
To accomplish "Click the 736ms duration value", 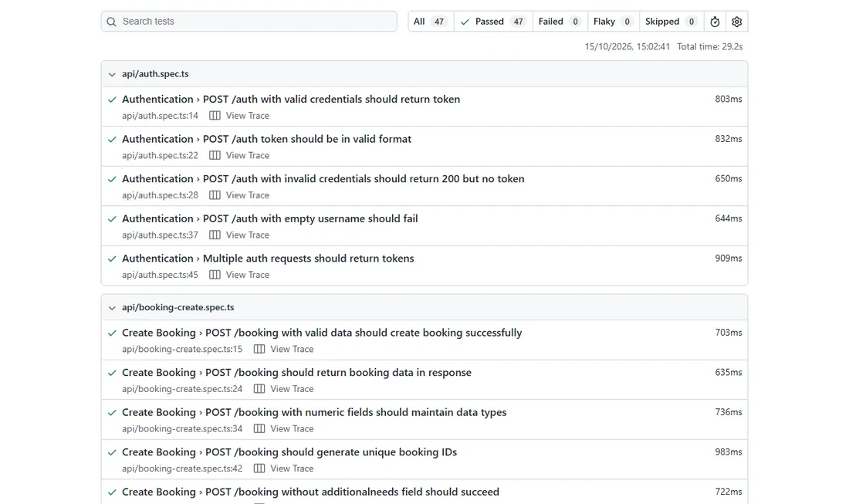I will [x=729, y=412].
